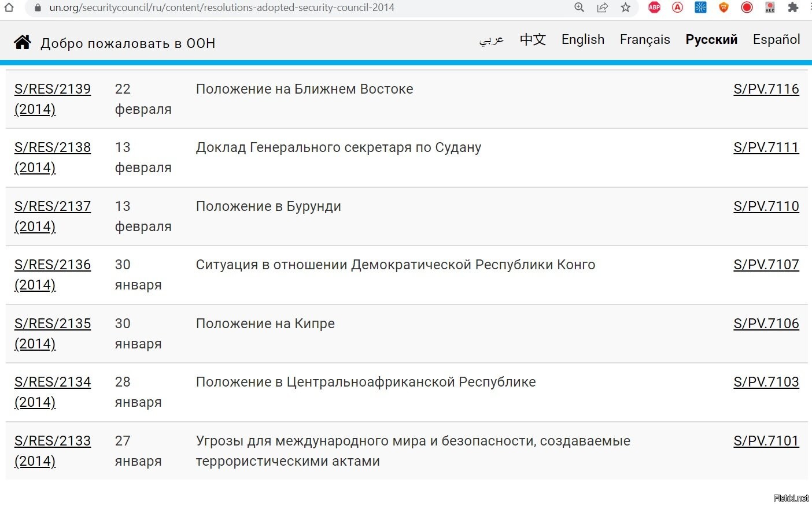The width and height of the screenshot is (812, 505).
Task: Open resolution S/RES/2139 (2014)
Action: [x=53, y=90]
